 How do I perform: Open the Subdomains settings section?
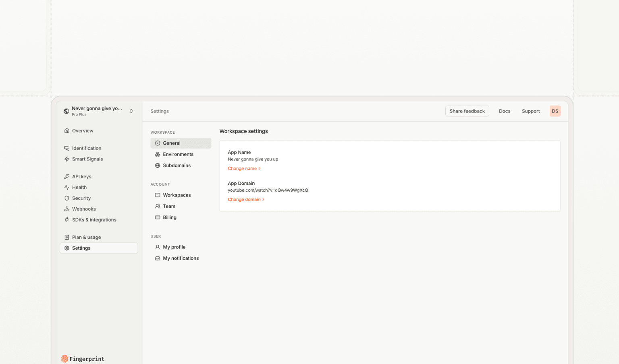177,165
